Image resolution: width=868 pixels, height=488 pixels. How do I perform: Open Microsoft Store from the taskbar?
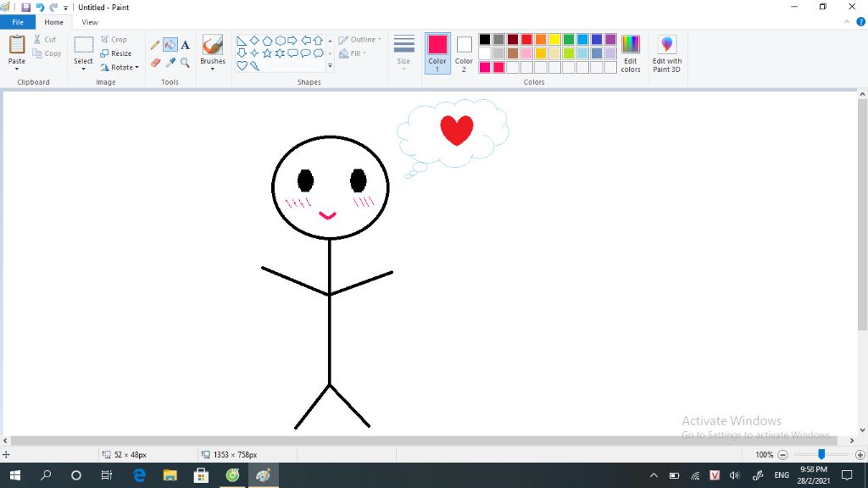click(201, 475)
